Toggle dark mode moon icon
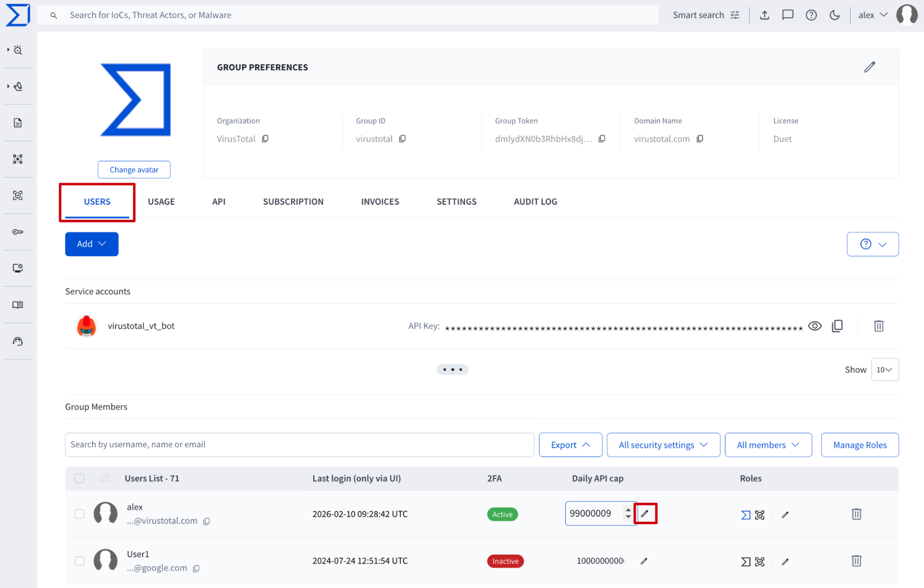 [x=834, y=15]
